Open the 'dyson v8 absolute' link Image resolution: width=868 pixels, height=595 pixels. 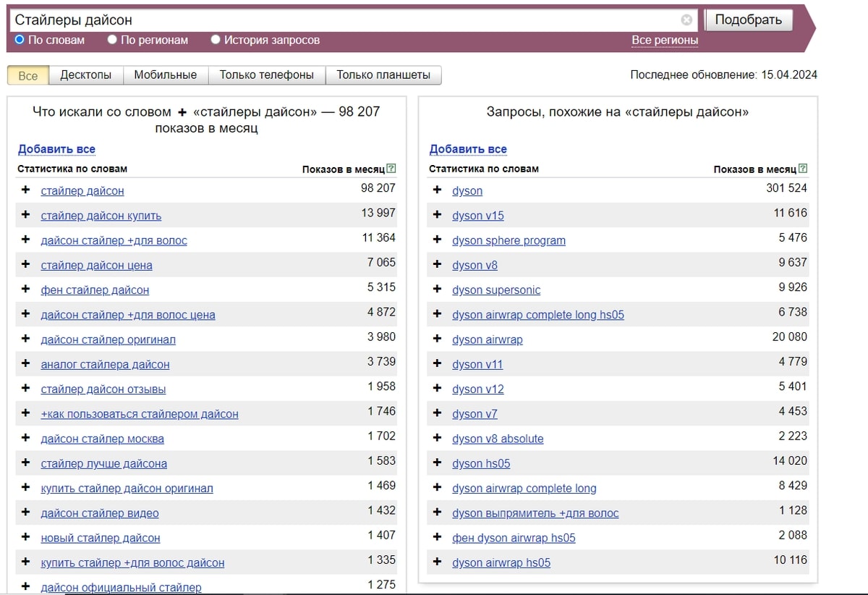[498, 439]
